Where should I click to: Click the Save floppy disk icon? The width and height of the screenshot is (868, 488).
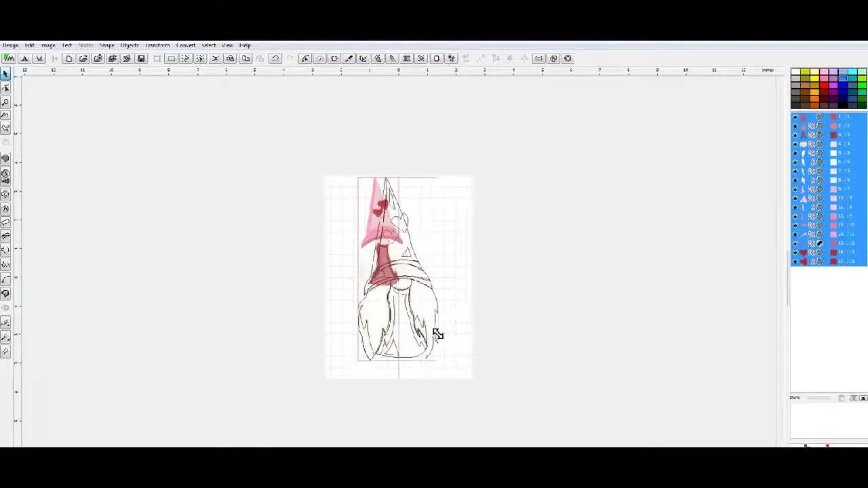141,58
